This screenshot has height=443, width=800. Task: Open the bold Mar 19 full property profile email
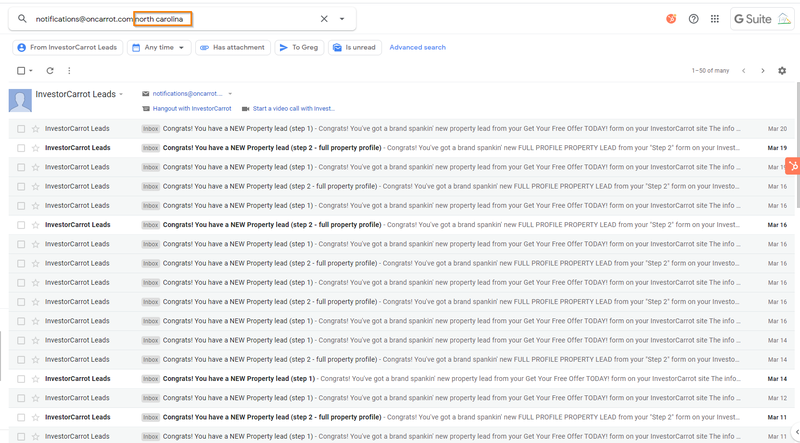[403, 148]
